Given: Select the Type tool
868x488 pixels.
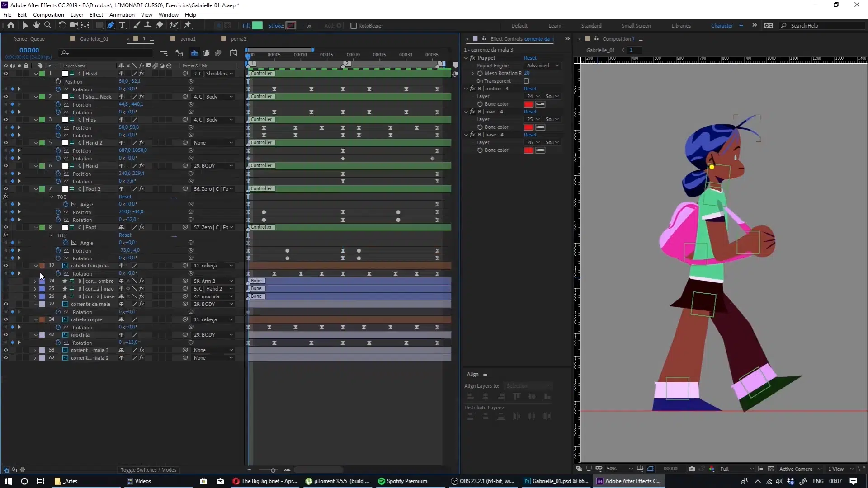Looking at the screenshot, I should click(122, 25).
